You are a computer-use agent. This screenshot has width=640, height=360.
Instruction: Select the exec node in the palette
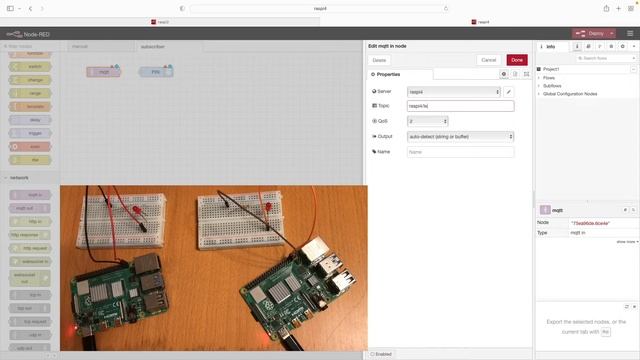(31, 147)
